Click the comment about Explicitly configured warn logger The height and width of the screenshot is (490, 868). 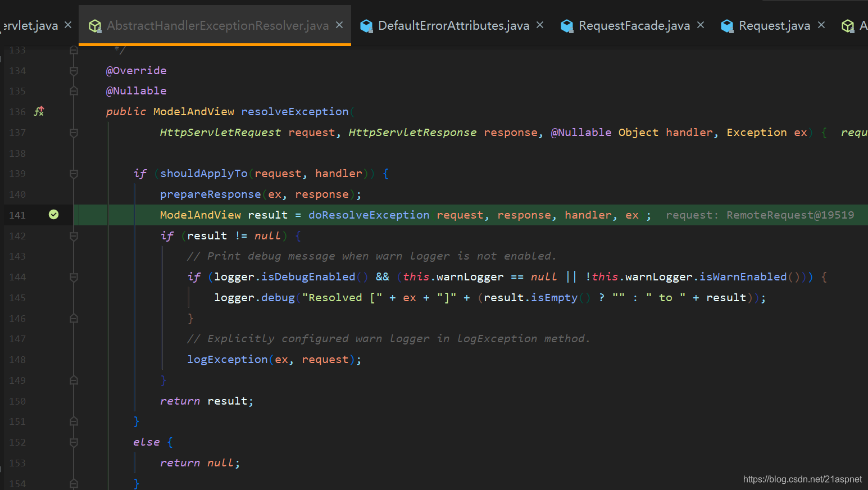(x=389, y=339)
